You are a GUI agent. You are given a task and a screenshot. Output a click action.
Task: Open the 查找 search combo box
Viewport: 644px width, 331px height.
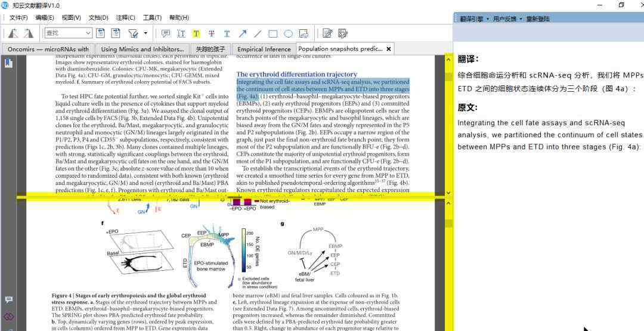(x=68, y=33)
